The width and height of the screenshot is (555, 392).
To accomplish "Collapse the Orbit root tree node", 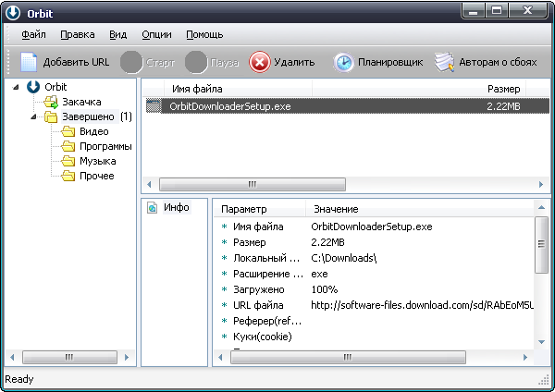I will click(16, 87).
